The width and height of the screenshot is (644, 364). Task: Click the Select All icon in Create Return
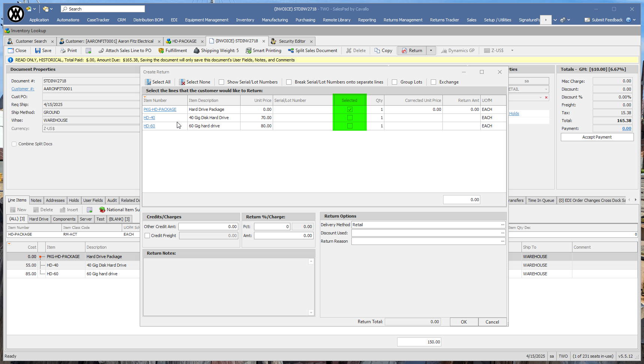point(148,82)
